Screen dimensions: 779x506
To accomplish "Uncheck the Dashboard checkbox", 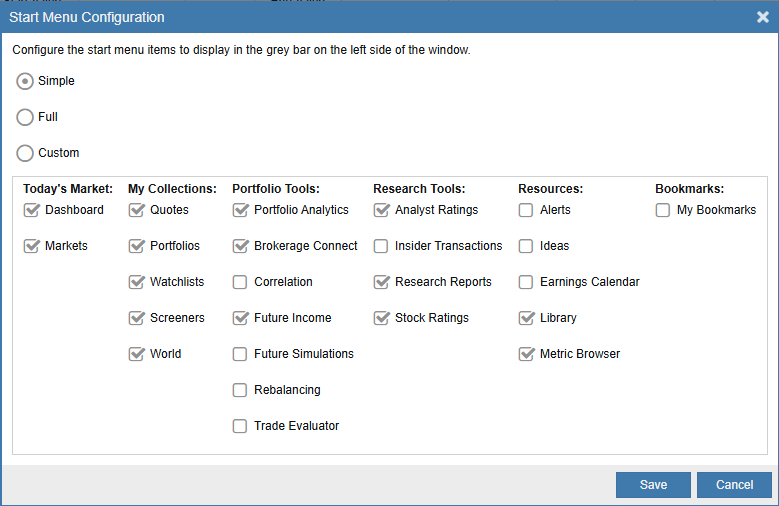I will 31,210.
